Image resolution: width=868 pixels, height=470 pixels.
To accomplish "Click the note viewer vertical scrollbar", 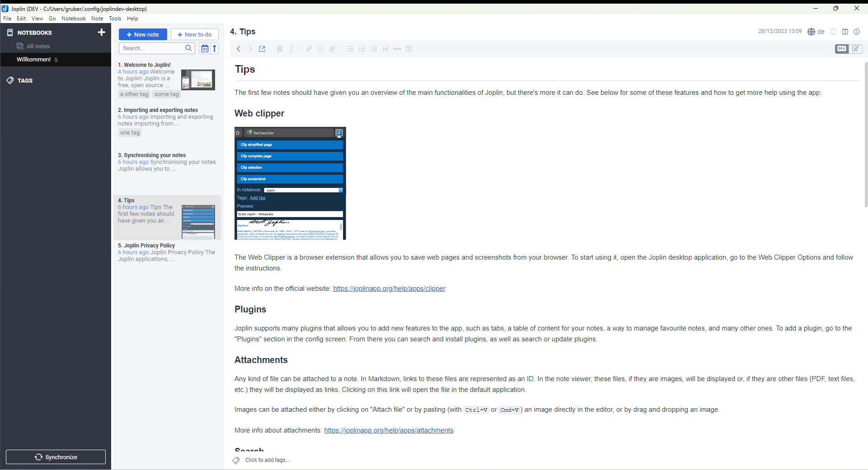I will click(865, 135).
